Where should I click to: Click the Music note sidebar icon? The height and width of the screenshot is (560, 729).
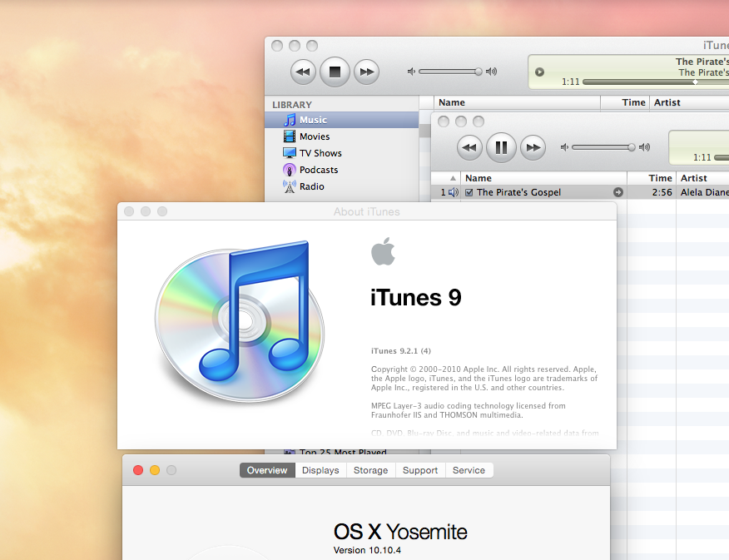point(290,120)
